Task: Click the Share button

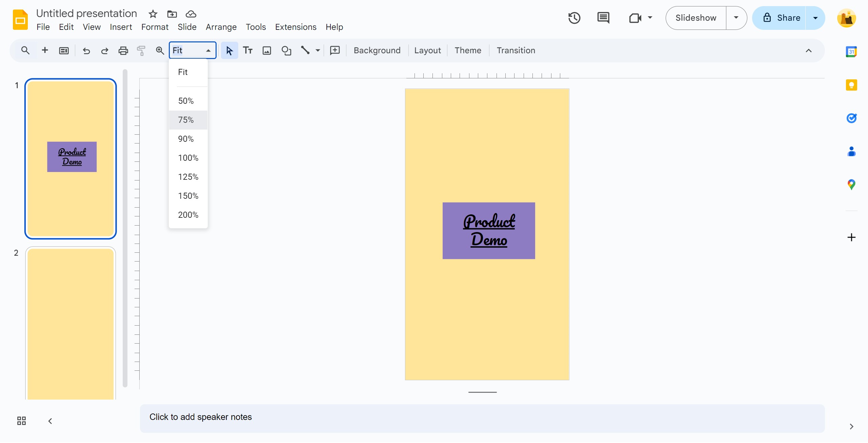Action: tap(779, 18)
